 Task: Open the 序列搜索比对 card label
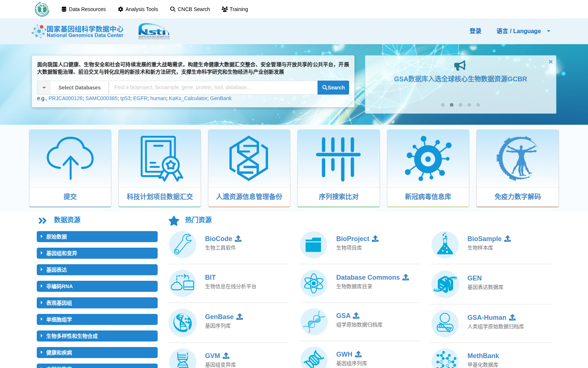[x=338, y=197]
